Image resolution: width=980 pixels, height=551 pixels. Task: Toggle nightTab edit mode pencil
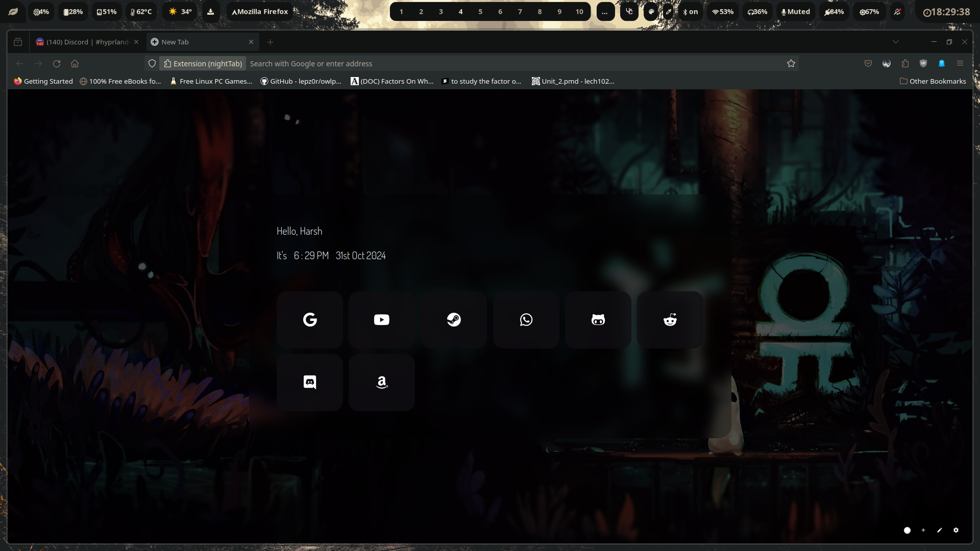[x=939, y=530]
